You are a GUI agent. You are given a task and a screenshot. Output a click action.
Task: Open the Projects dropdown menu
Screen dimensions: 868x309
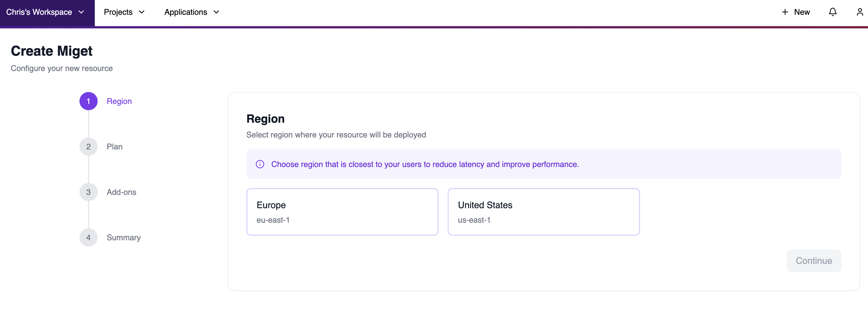(124, 12)
